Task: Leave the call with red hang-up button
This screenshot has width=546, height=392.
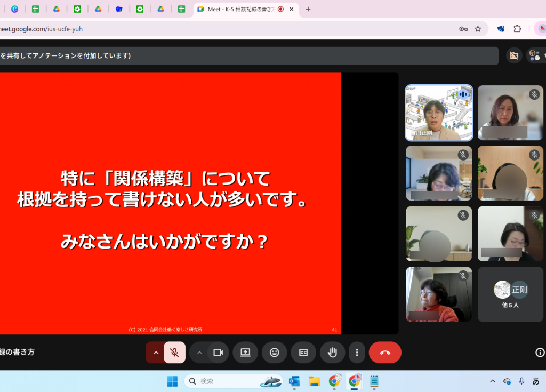Action: click(385, 353)
